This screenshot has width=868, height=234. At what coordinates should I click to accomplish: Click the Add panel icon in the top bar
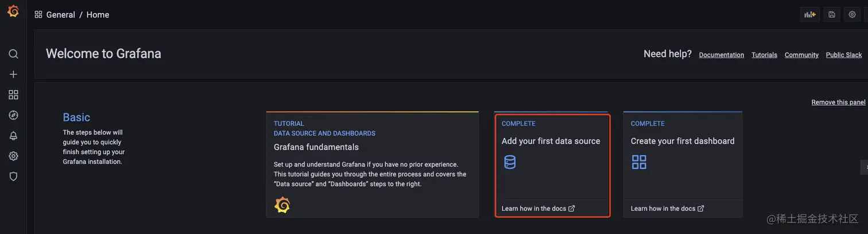(810, 14)
